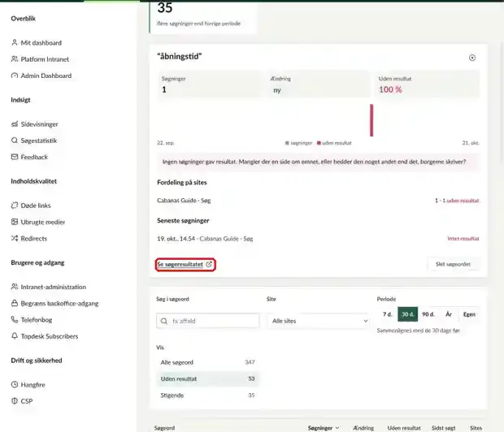
Task: Focus the Søg i søgeord input field
Action: (x=207, y=321)
